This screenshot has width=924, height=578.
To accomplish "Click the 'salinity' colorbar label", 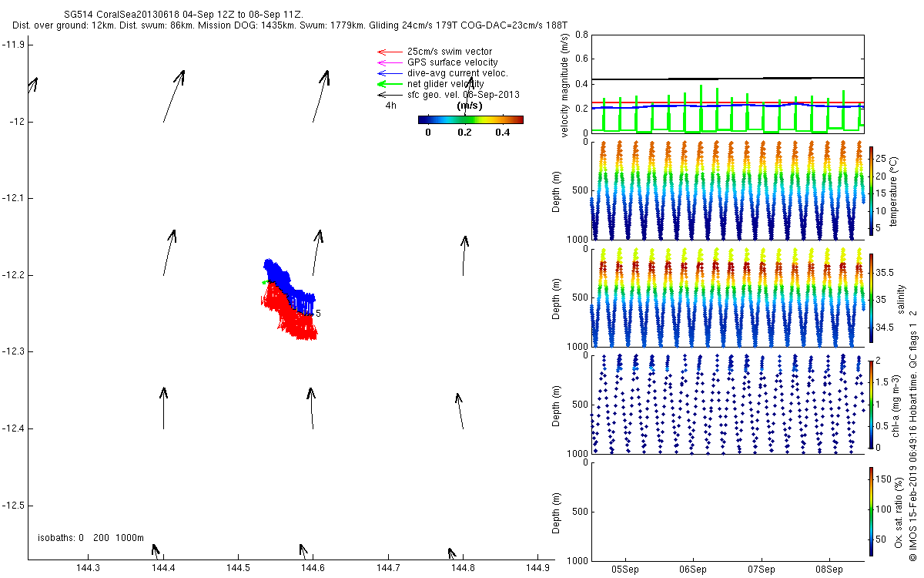I will point(901,299).
